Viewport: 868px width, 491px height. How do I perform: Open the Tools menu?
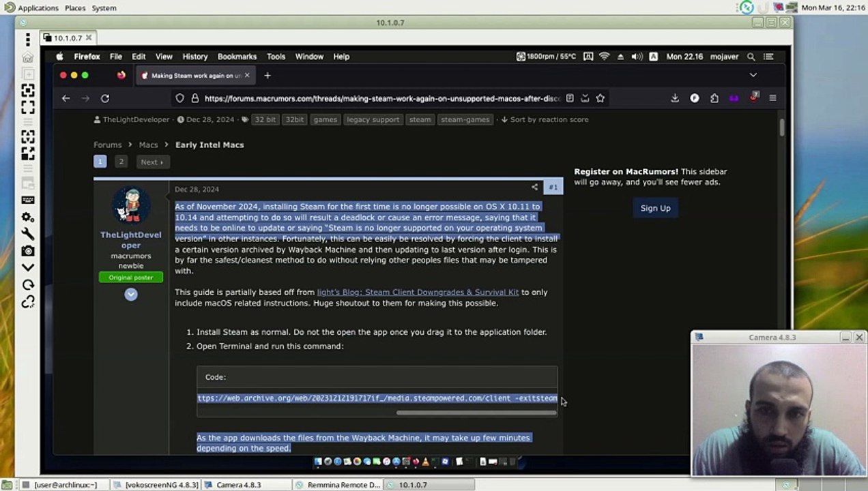276,57
